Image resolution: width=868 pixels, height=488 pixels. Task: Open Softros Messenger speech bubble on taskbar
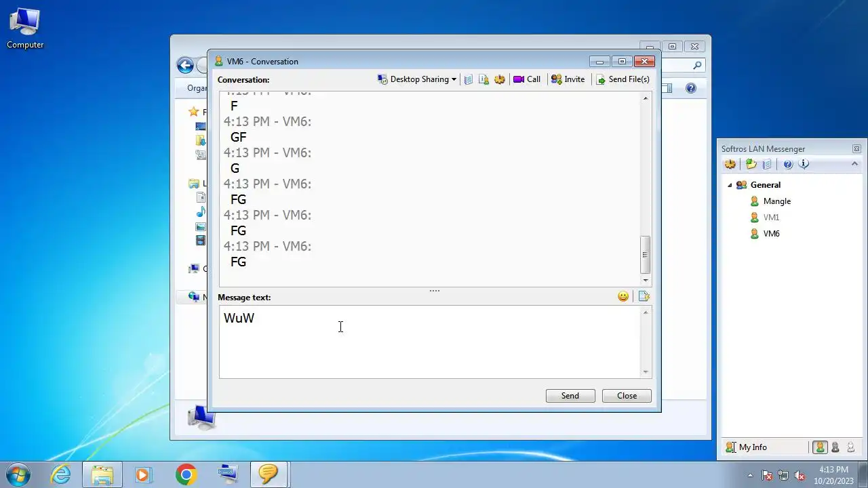[x=269, y=474]
